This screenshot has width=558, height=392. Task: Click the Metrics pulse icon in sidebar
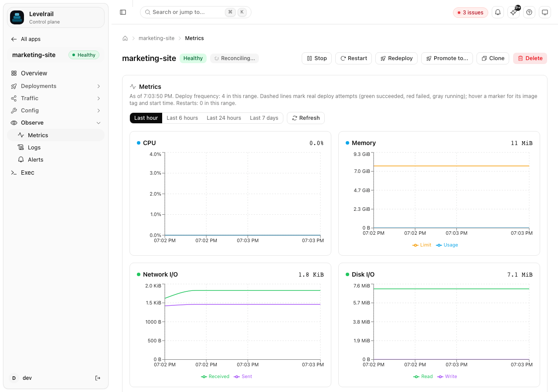tap(21, 135)
